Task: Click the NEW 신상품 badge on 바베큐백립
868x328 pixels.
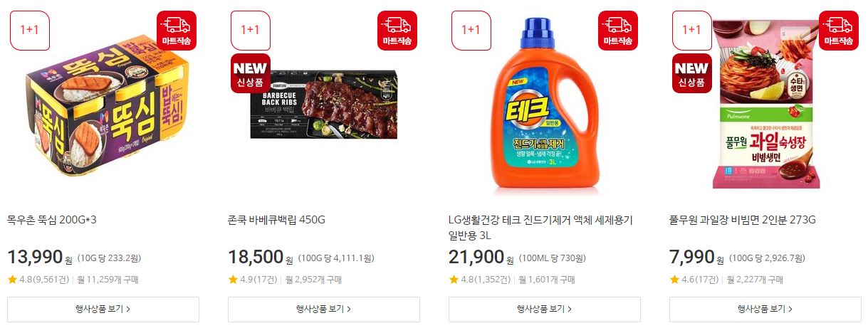Action: 251,73
